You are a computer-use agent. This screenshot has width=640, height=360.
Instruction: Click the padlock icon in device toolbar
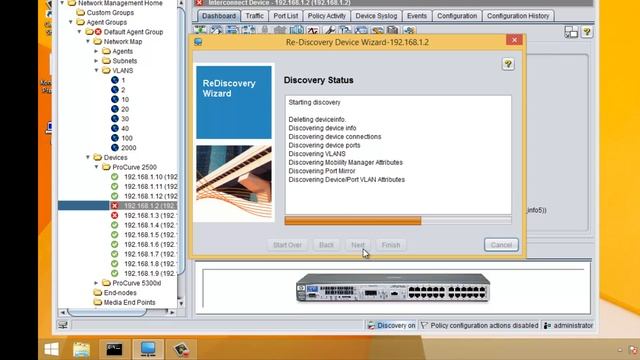coord(264,30)
